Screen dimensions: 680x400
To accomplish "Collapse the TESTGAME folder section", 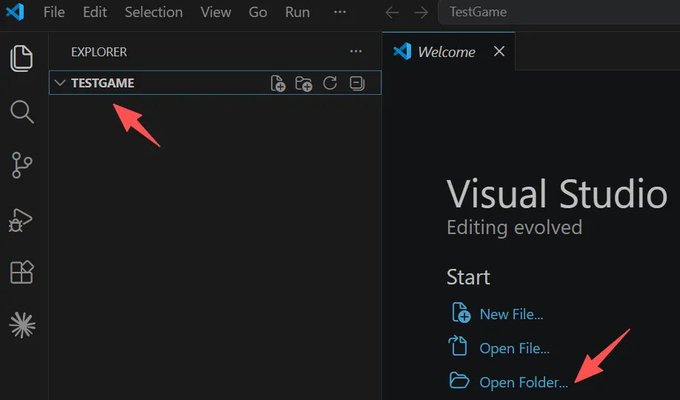I will (60, 82).
